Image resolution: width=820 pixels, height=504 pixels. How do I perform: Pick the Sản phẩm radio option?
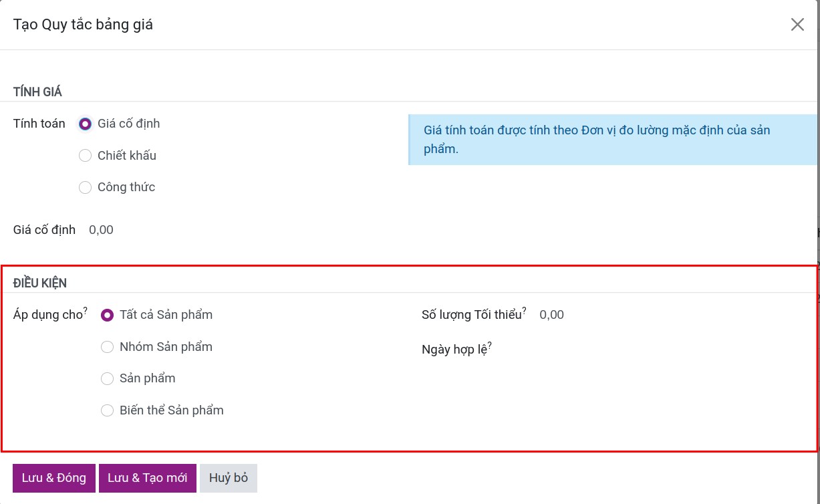107,378
